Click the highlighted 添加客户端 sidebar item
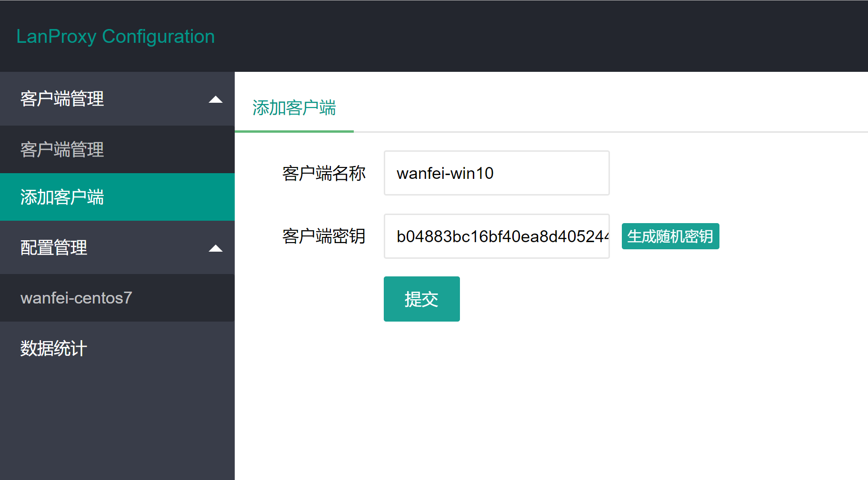This screenshot has width=868, height=480. (62, 197)
